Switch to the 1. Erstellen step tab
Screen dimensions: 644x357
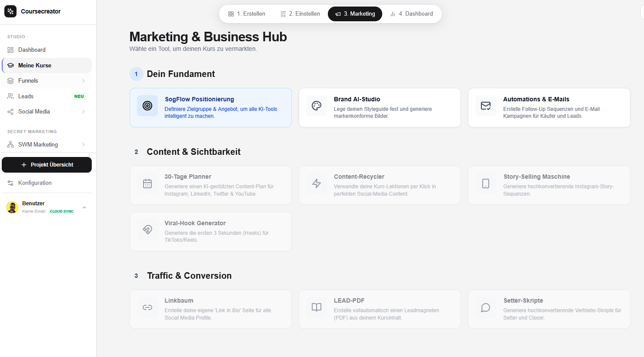pyautogui.click(x=247, y=14)
